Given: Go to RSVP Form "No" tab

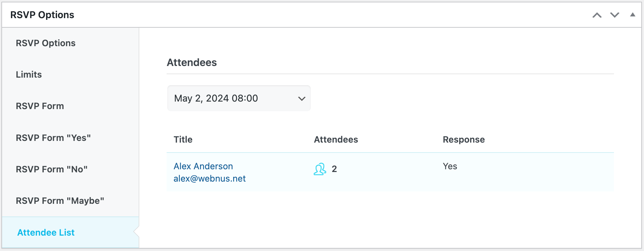Looking at the screenshot, I should click(52, 169).
